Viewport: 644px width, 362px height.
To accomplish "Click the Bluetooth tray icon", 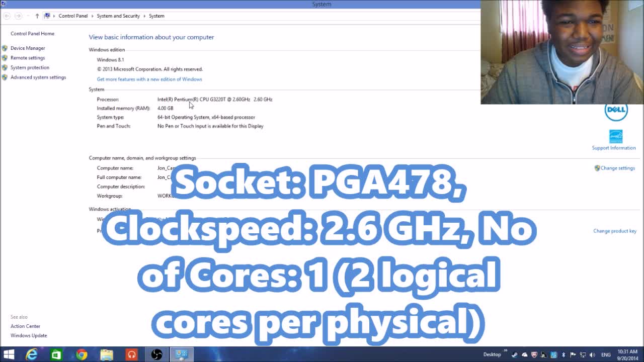I will pyautogui.click(x=563, y=355).
